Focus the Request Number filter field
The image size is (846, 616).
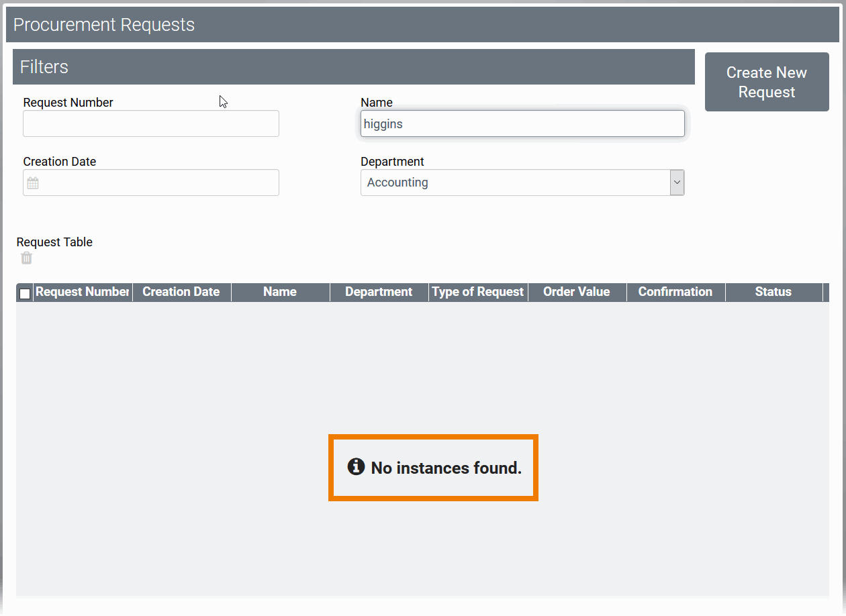click(151, 124)
